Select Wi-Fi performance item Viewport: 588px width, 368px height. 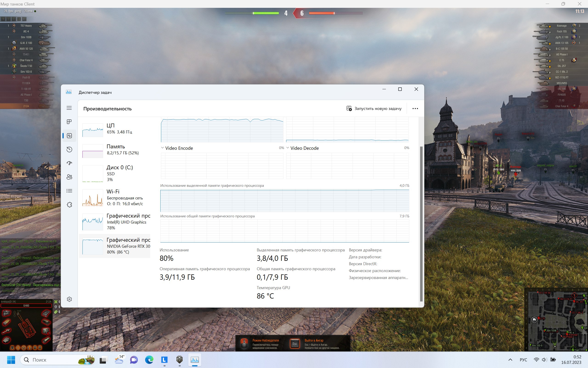coord(115,197)
